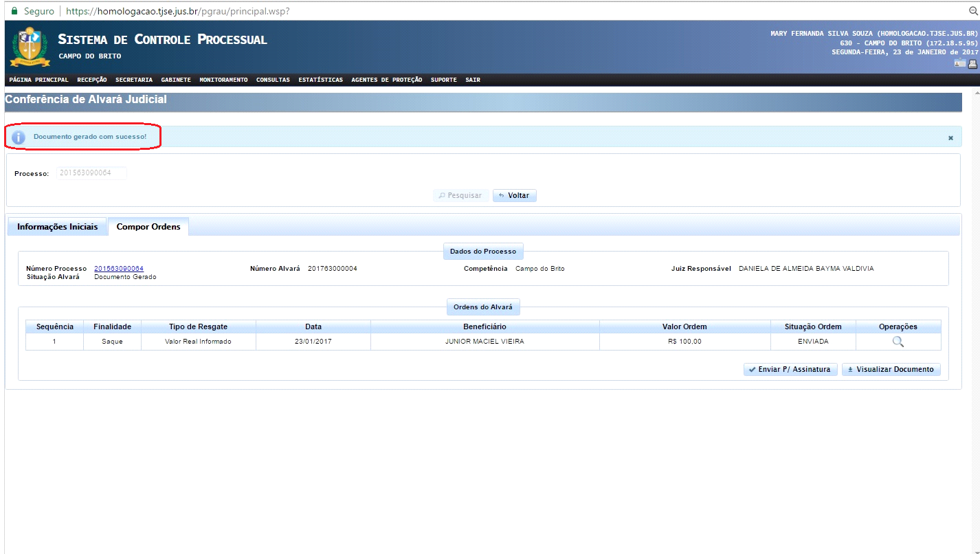Click the green secure padlock icon
The width and height of the screenshot is (980, 554).
point(14,12)
